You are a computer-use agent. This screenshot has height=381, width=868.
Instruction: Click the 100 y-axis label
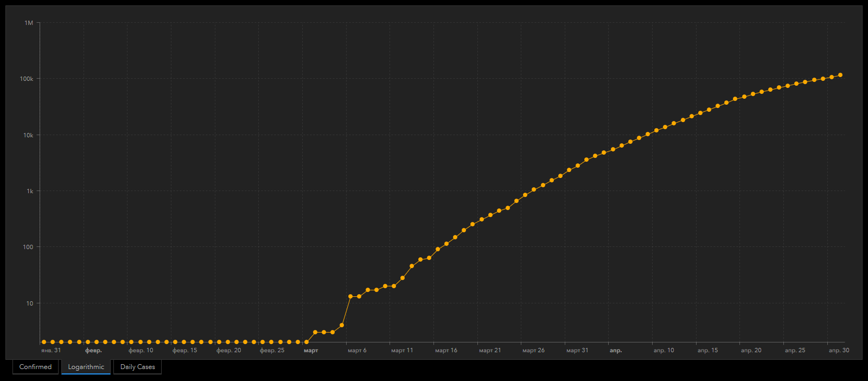[28, 247]
